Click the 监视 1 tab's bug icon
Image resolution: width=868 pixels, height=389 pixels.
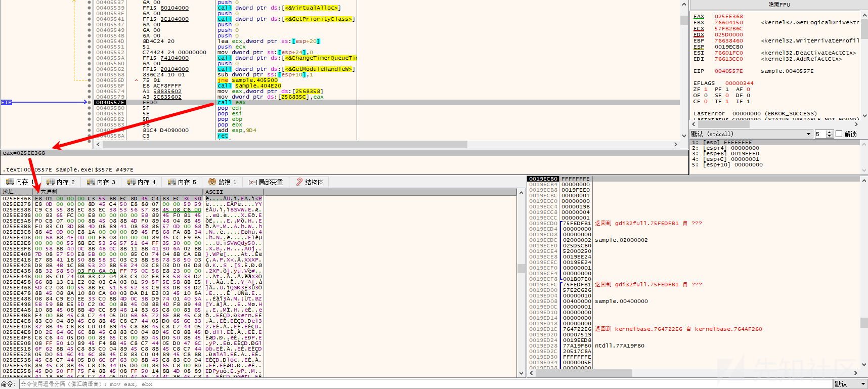pos(212,182)
